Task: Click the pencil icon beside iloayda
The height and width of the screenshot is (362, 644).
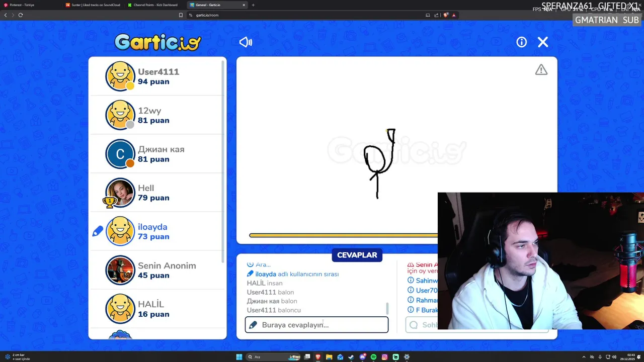Action: pyautogui.click(x=98, y=231)
